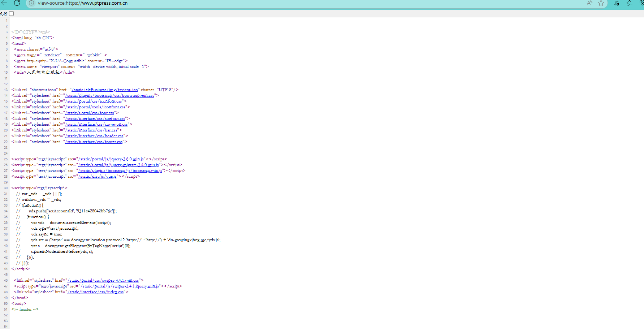Open vue.js script link
This screenshot has width=644, height=329.
tap(98, 176)
